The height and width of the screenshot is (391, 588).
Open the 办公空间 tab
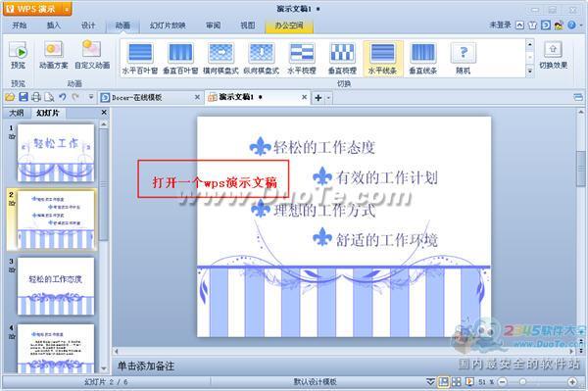pos(289,25)
